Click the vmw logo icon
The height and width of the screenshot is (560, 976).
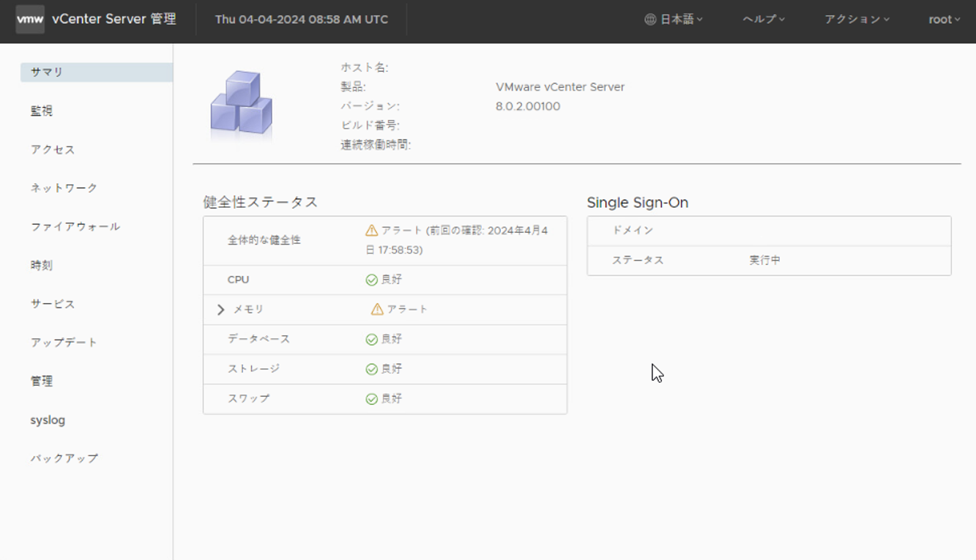[30, 20]
